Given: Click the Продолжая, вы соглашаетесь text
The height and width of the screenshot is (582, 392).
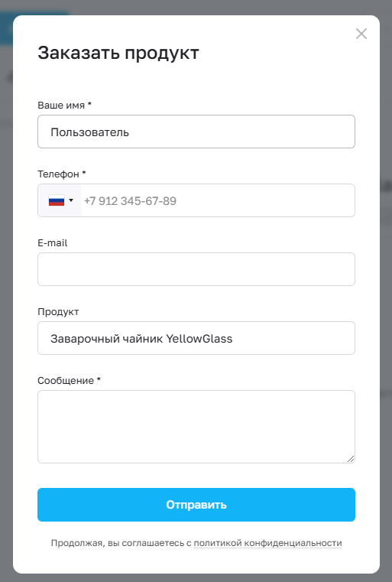Looking at the screenshot, I should coord(121,543).
